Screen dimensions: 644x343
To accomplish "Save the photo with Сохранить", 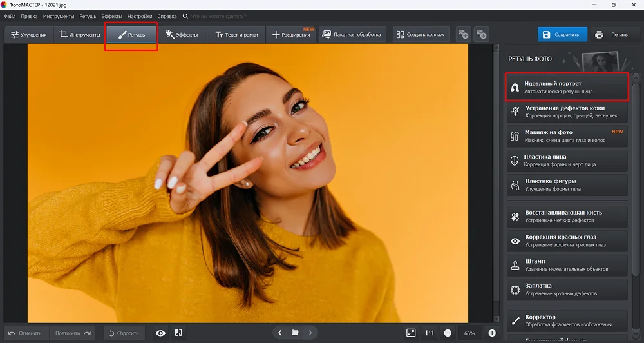I will [562, 35].
